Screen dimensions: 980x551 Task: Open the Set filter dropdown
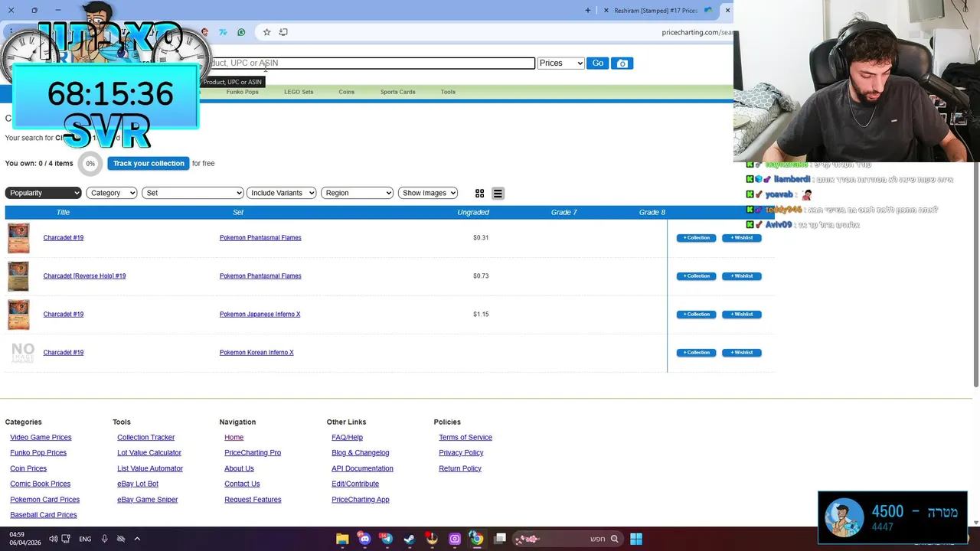(x=192, y=193)
